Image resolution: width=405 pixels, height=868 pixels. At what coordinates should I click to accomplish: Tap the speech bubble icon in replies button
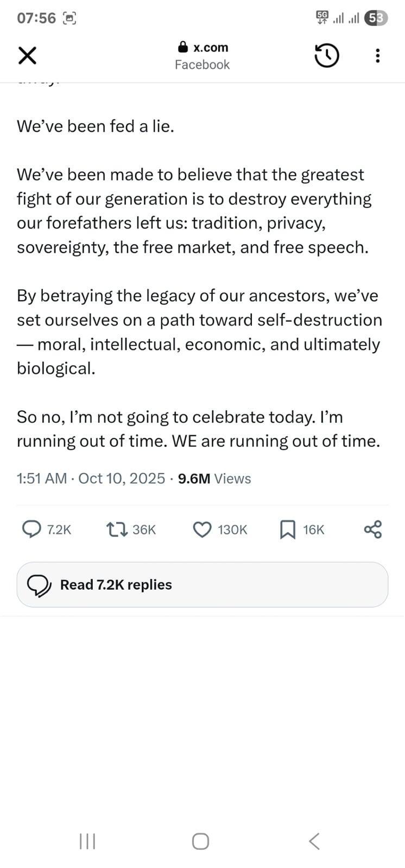pos(39,585)
